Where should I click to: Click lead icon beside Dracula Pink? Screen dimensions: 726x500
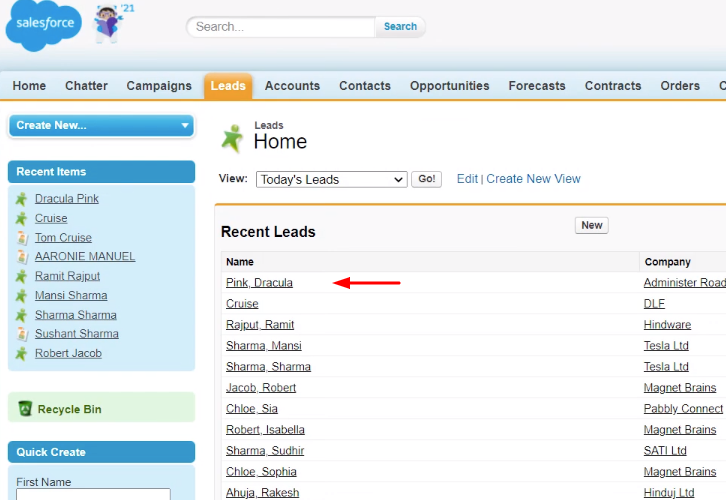21,199
